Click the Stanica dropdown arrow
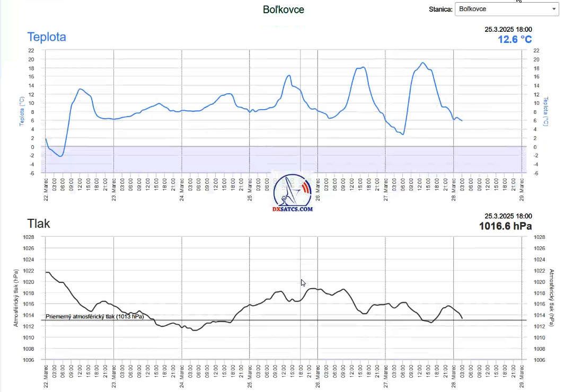564x392 pixels. click(554, 9)
